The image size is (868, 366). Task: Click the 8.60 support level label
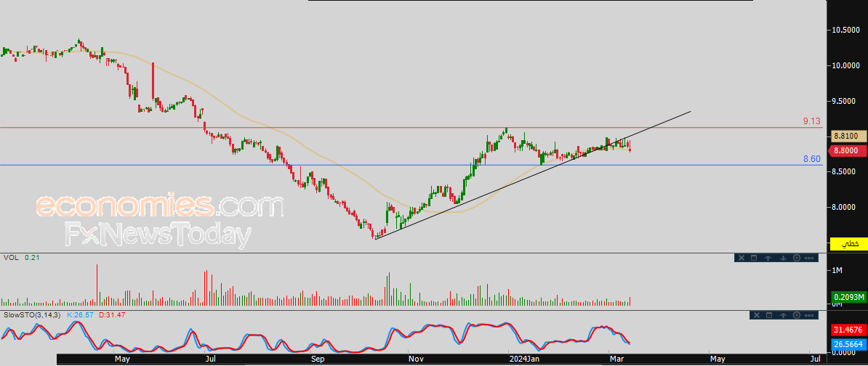(811, 159)
